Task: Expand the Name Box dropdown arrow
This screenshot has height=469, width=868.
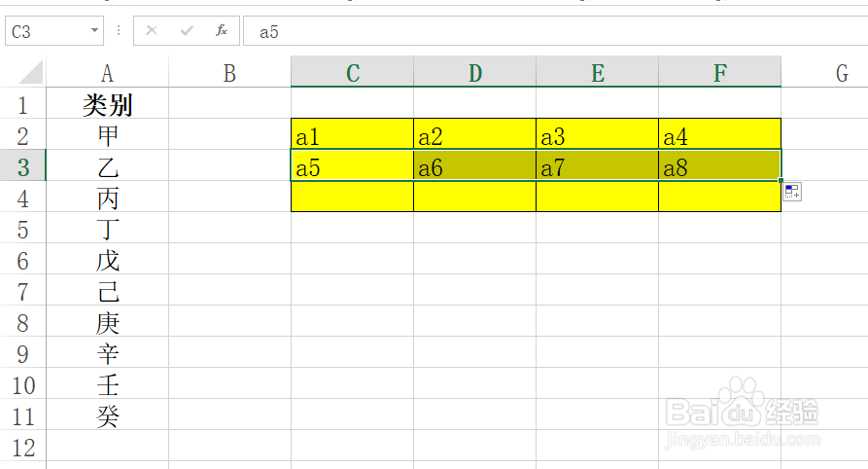Action: click(94, 30)
